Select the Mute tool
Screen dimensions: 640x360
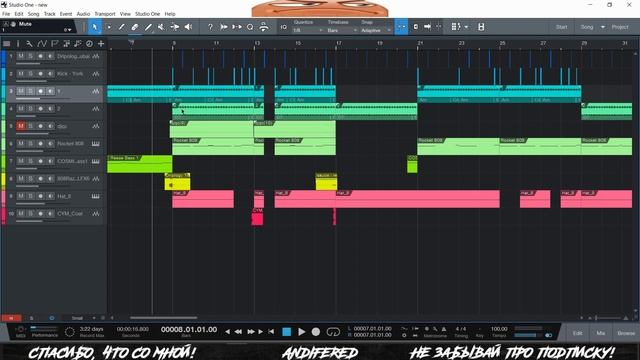pos(161,27)
